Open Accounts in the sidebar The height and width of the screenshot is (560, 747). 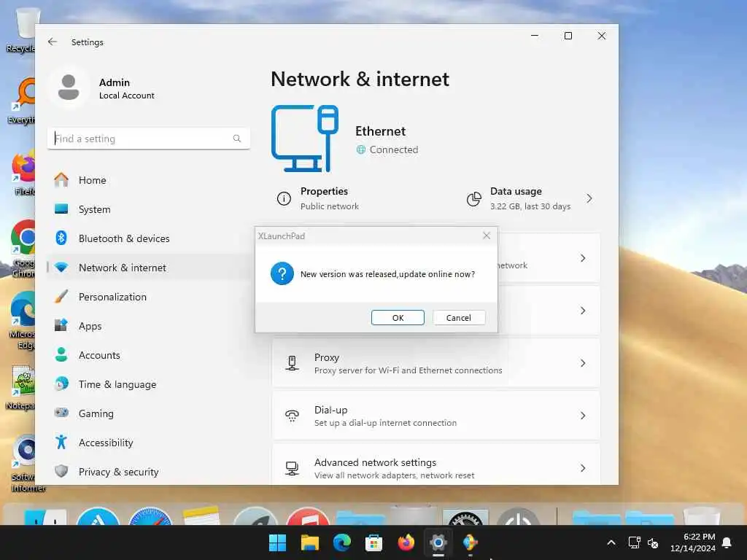click(x=149, y=355)
